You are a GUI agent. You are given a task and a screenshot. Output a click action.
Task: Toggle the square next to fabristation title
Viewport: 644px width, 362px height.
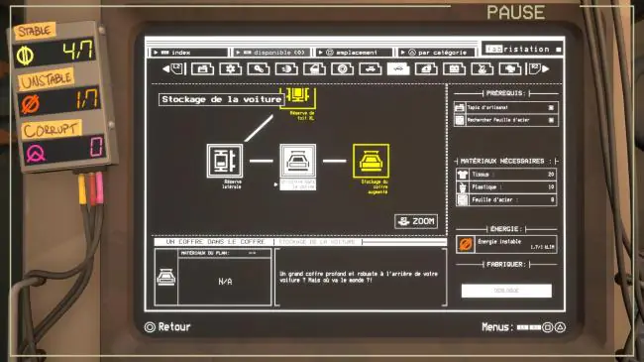558,50
